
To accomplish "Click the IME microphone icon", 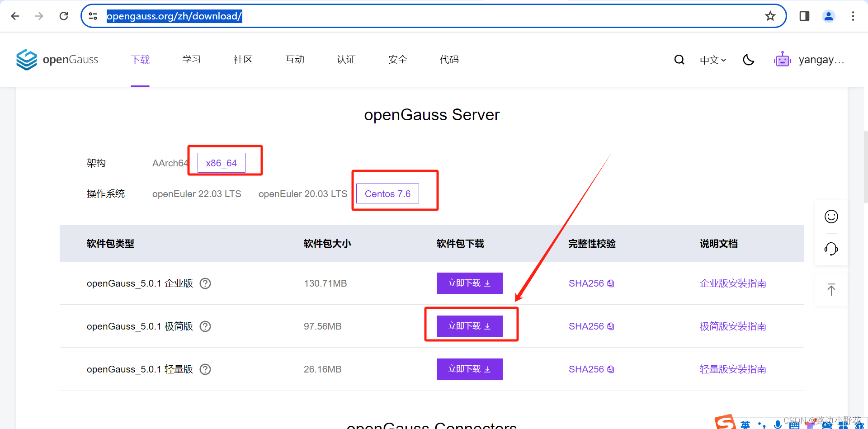I will pos(778,424).
